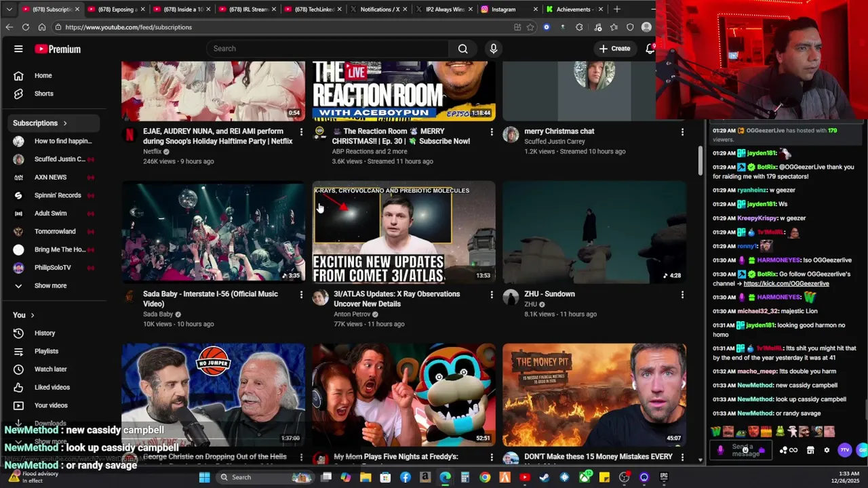Viewport: 868px width, 488px height.
Task: Open Epic Games launcher from the taskbar
Action: 664,477
